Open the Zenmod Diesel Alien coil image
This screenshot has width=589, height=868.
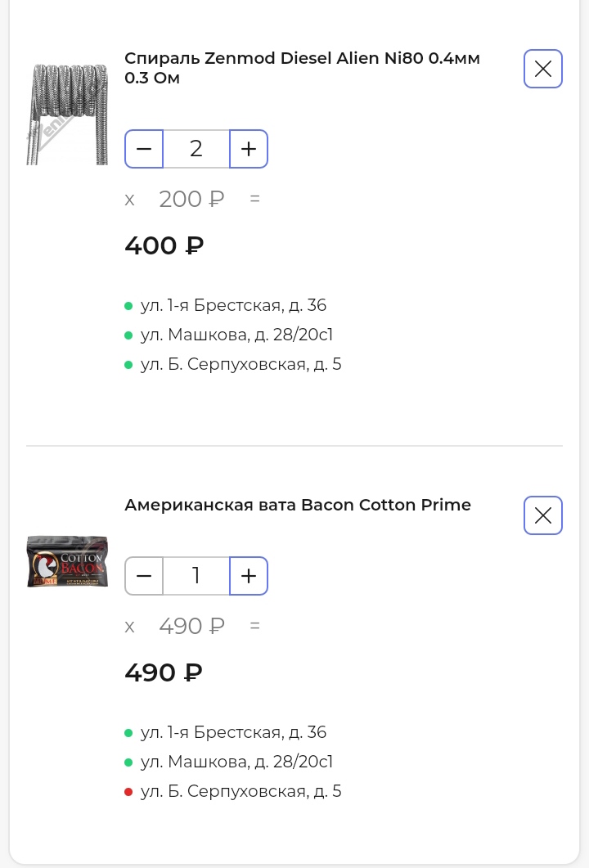(67, 113)
